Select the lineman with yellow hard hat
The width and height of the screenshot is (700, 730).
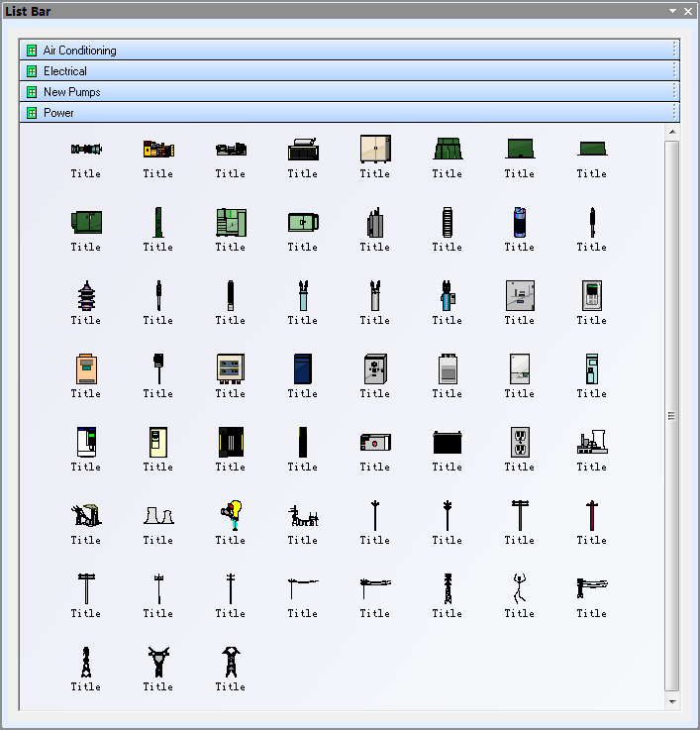coord(230,515)
